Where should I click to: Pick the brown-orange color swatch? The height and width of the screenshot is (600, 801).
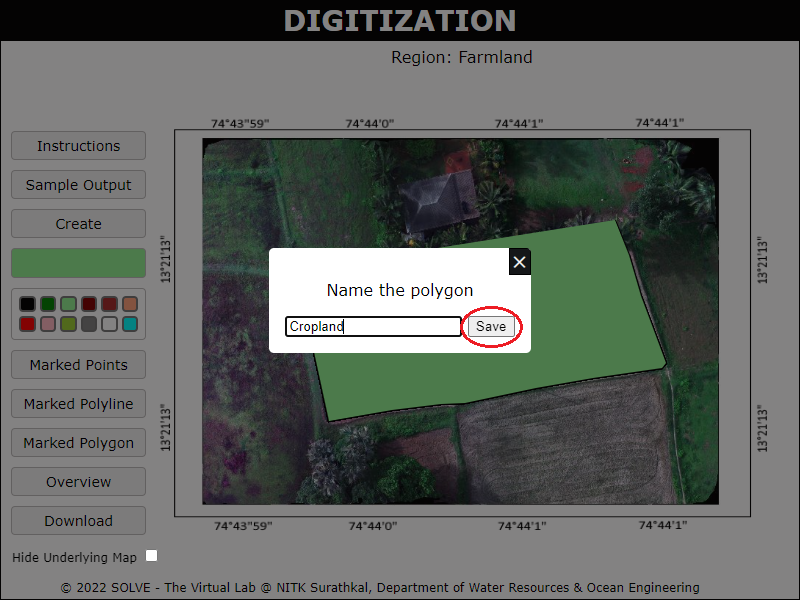pos(130,304)
